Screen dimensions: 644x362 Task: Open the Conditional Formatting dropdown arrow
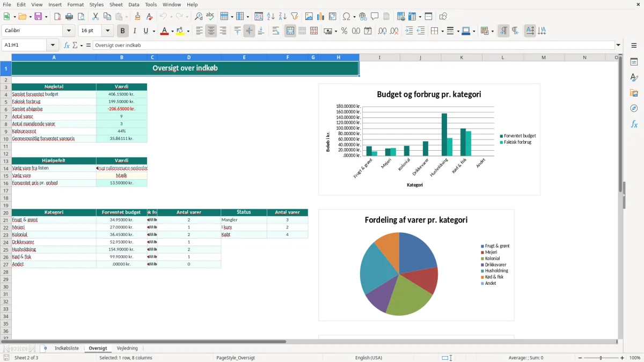pyautogui.click(x=492, y=31)
